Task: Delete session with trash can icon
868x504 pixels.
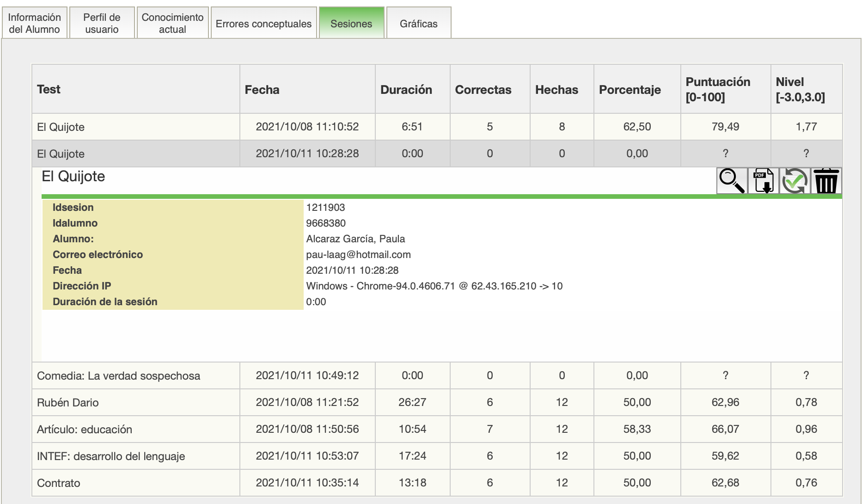Action: tap(826, 181)
